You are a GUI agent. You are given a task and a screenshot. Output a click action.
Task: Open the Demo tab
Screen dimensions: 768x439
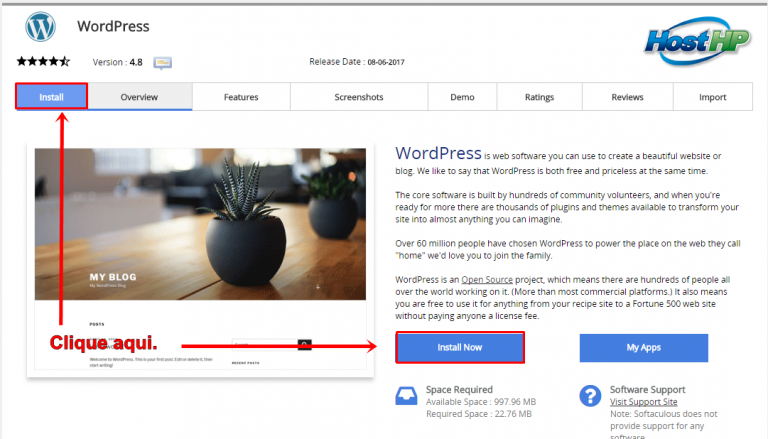462,97
